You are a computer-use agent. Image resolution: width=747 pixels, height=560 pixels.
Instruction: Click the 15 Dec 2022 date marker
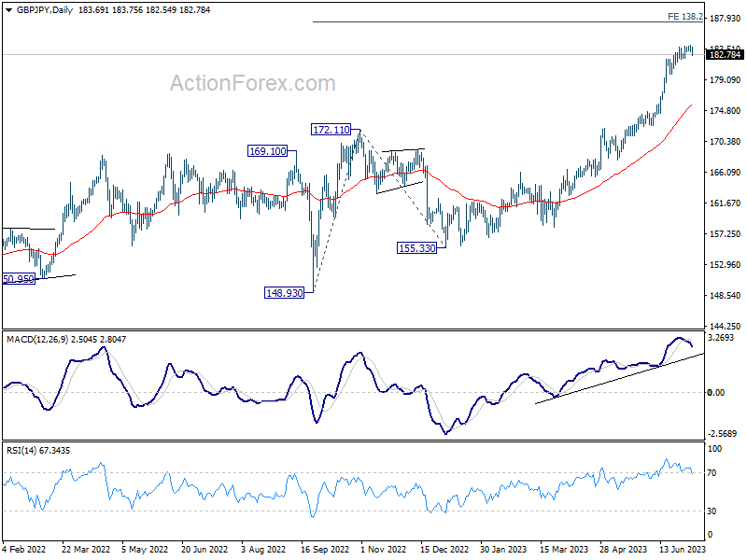tap(444, 550)
